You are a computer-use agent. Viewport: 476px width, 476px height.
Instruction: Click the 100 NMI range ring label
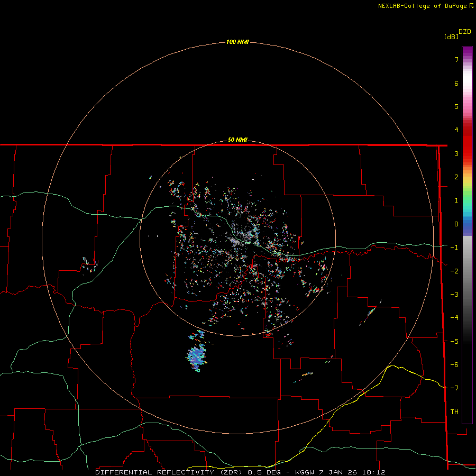click(237, 42)
